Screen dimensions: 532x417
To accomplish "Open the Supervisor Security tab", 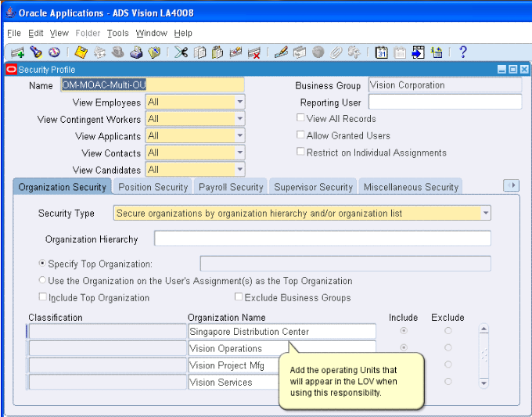I will coord(313,187).
